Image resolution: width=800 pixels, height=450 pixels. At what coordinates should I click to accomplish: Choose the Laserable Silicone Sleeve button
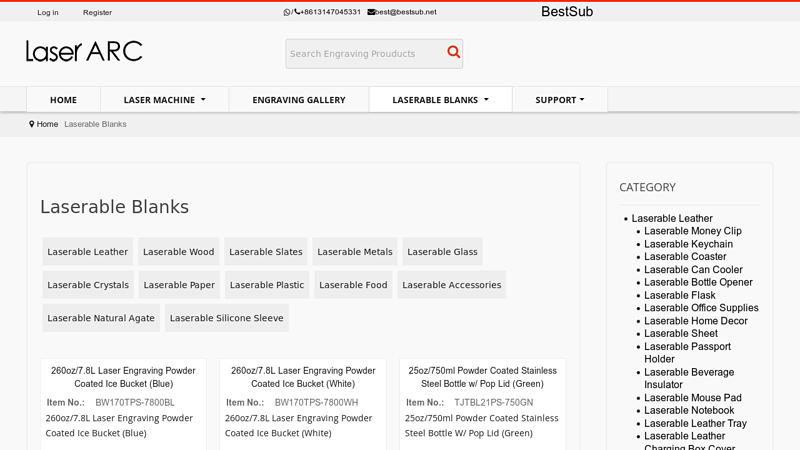[226, 318]
